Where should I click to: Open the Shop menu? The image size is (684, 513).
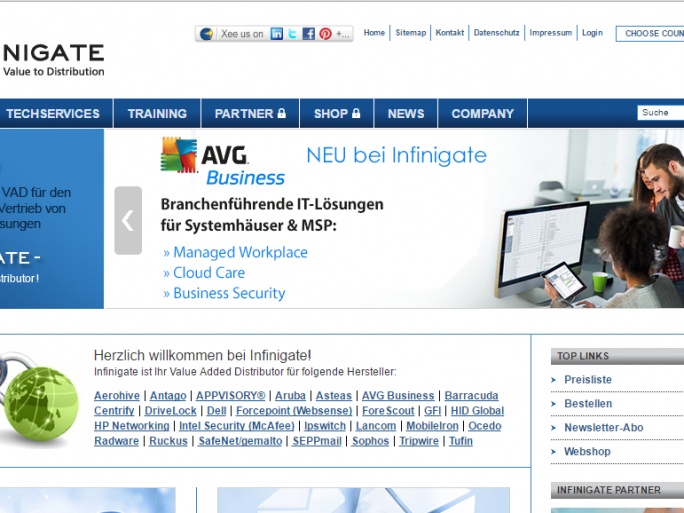click(337, 113)
